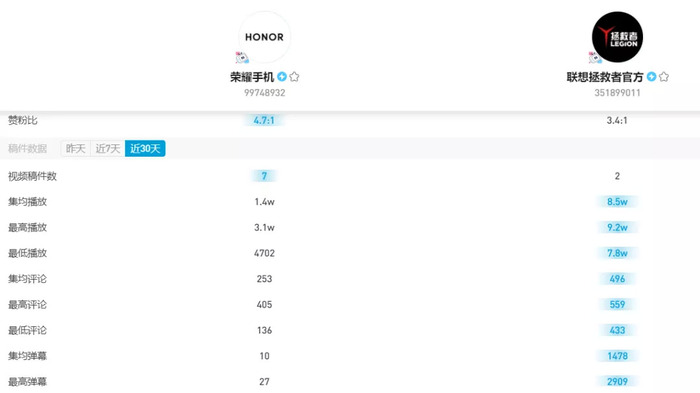The height and width of the screenshot is (393, 700).
Task: Switch to the 昨天 tab
Action: point(75,148)
